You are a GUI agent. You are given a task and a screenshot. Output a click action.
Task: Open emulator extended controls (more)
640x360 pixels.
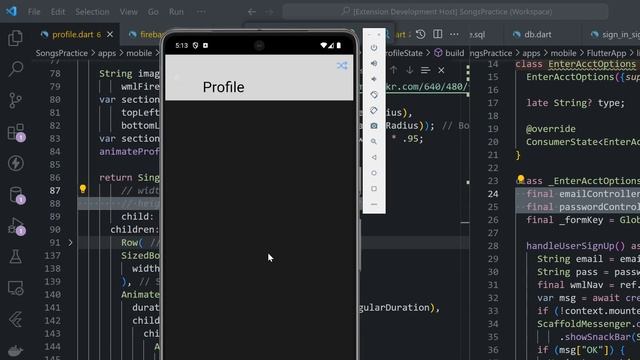coord(374,204)
